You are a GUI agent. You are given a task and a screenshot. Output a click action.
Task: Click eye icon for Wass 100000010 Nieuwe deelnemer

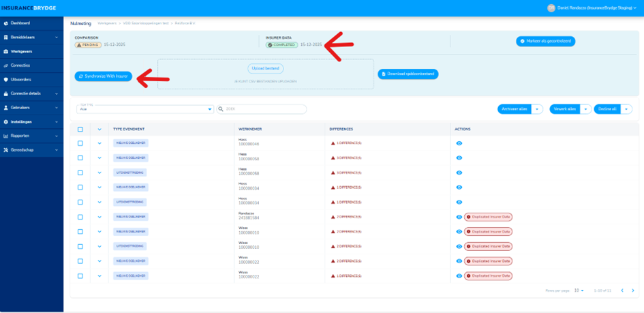pyautogui.click(x=459, y=232)
